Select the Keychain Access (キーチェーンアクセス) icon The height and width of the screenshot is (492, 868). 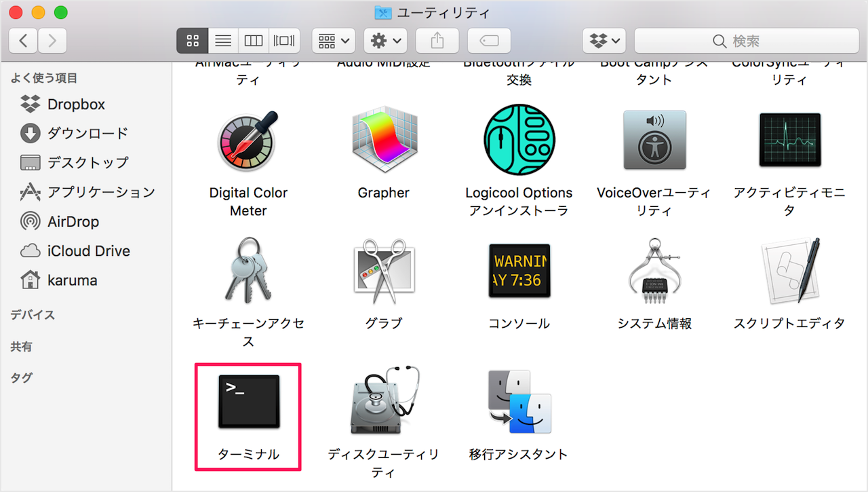[248, 271]
